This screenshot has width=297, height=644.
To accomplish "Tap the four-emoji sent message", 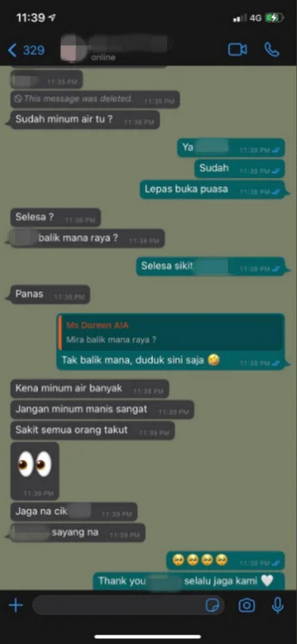I will coord(225,560).
